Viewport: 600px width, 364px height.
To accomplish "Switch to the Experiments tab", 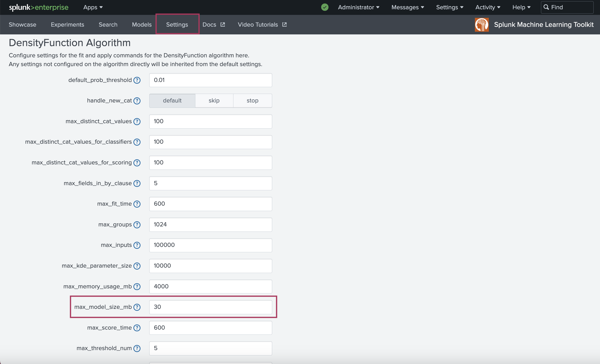I will coord(67,24).
